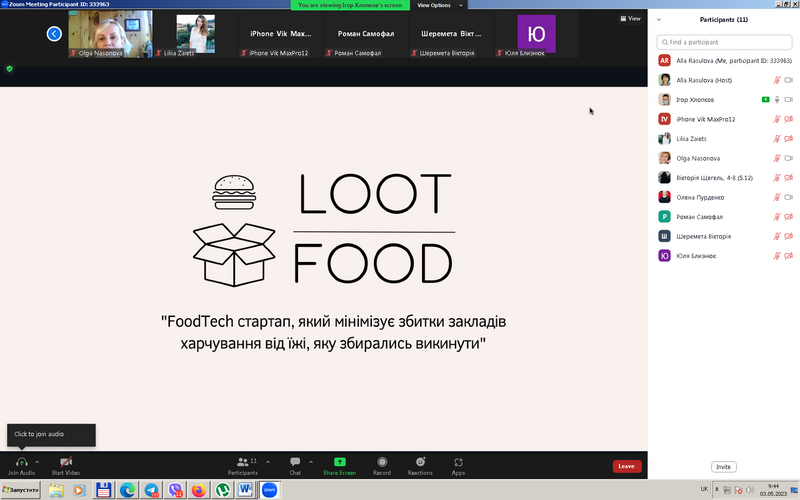The width and height of the screenshot is (800, 500).
Task: Click the screen sharing indicator beside Ігор Хлопков
Action: 765,99
